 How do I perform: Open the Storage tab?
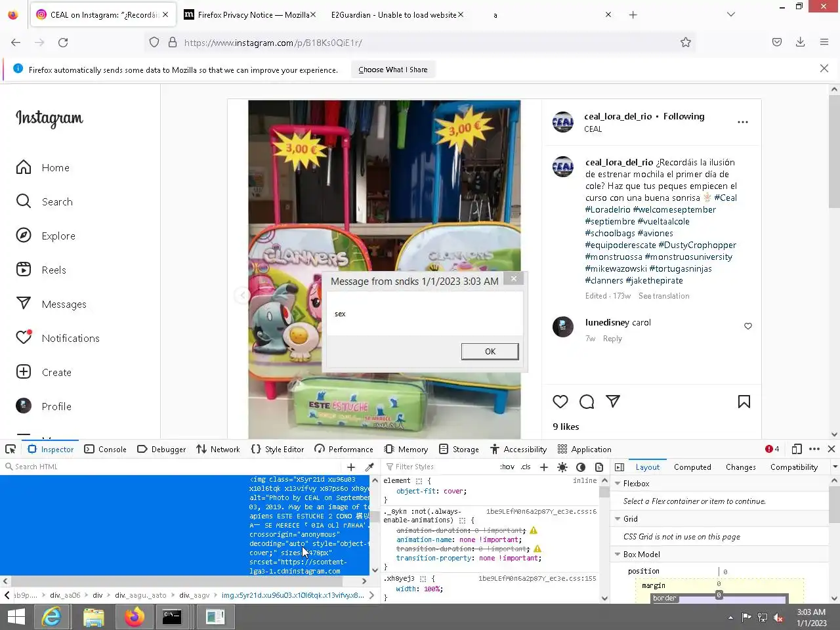459,450
